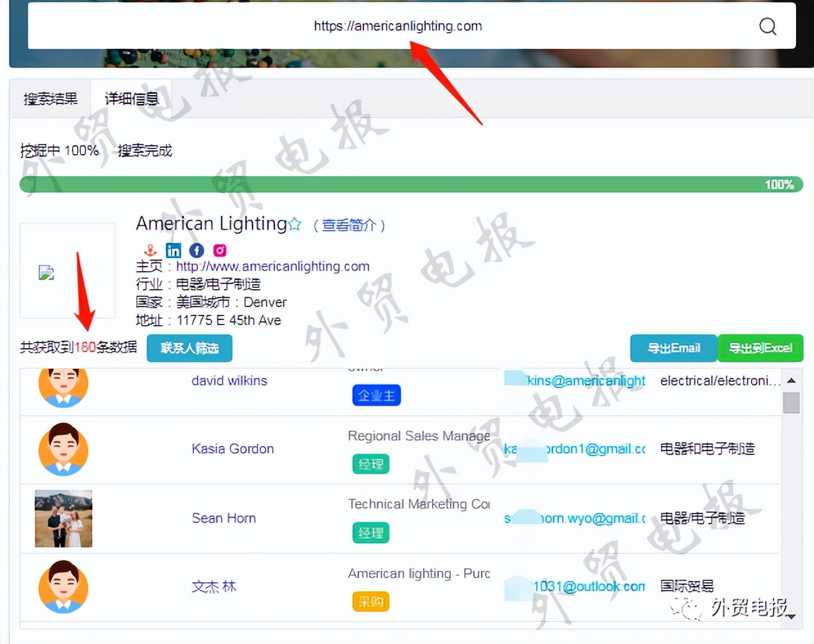Open the 查看简介 link

click(x=349, y=226)
